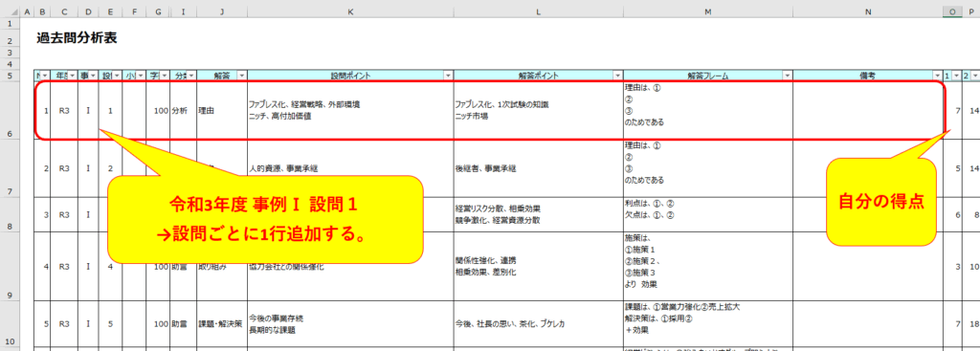
Task: Open the 解答フレーム column filter dropdown
Action: click(787, 75)
